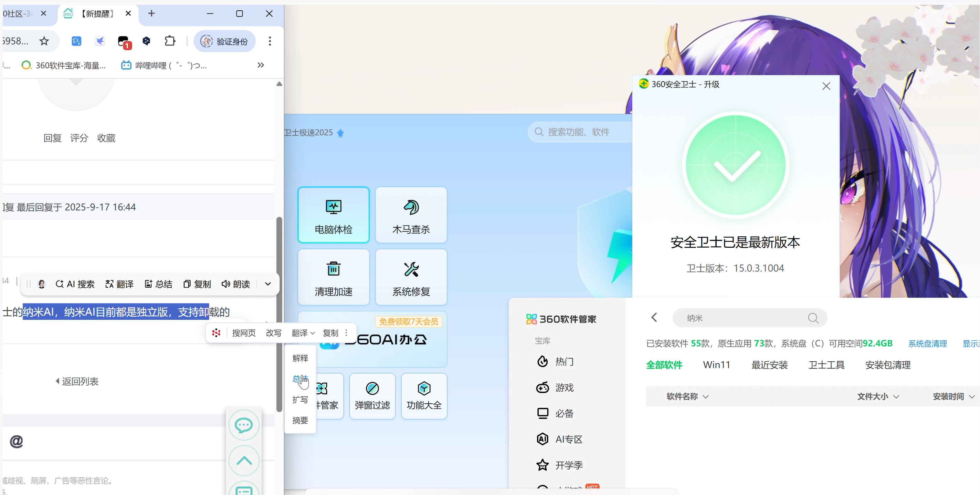Click the back-to-top up arrow button
The width and height of the screenshot is (980, 495).
pos(244,461)
